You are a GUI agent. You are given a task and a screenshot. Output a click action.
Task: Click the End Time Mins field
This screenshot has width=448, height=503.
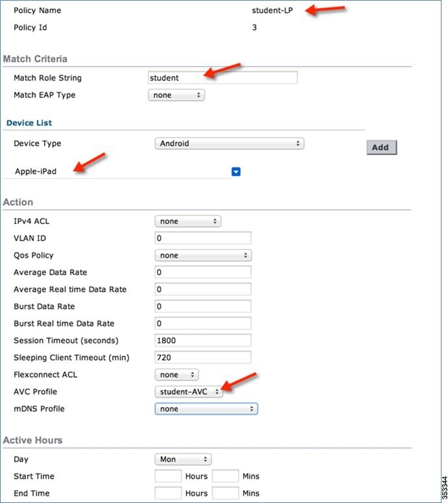click(x=226, y=493)
